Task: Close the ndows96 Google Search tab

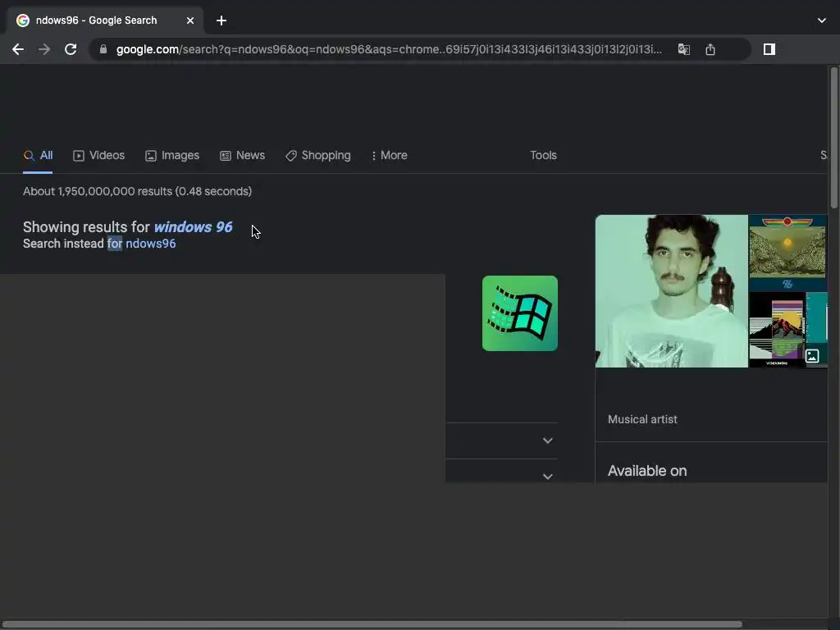Action: (190, 21)
